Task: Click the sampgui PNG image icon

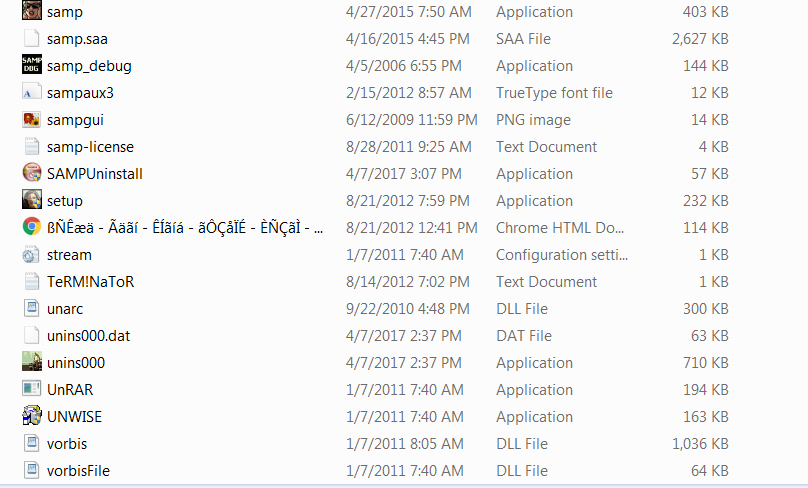Action: (31, 120)
